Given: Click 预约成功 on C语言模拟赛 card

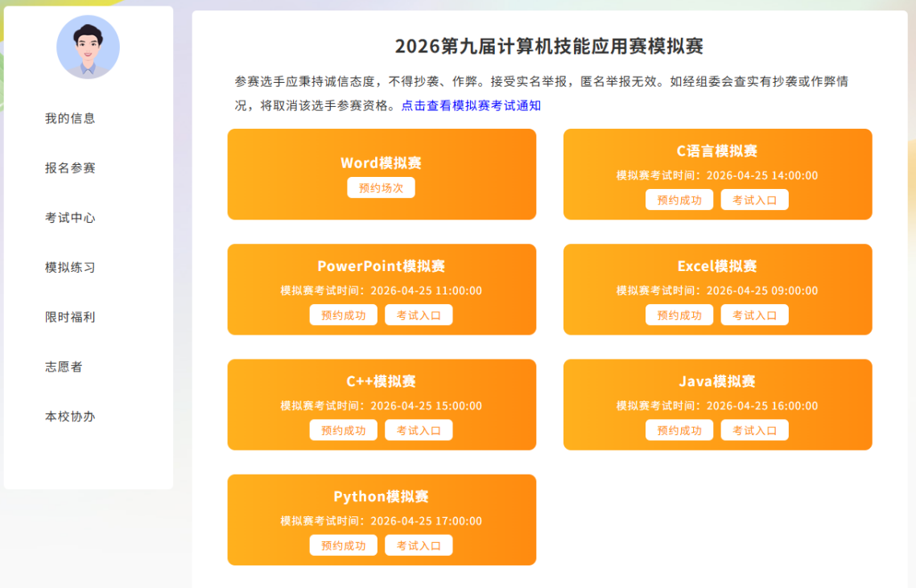Looking at the screenshot, I should click(x=679, y=200).
